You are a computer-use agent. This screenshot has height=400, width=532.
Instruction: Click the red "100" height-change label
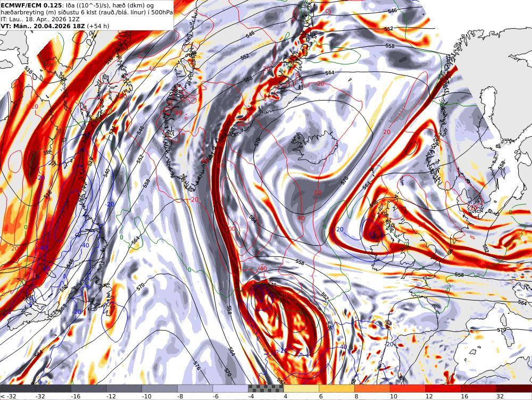[x=230, y=229]
